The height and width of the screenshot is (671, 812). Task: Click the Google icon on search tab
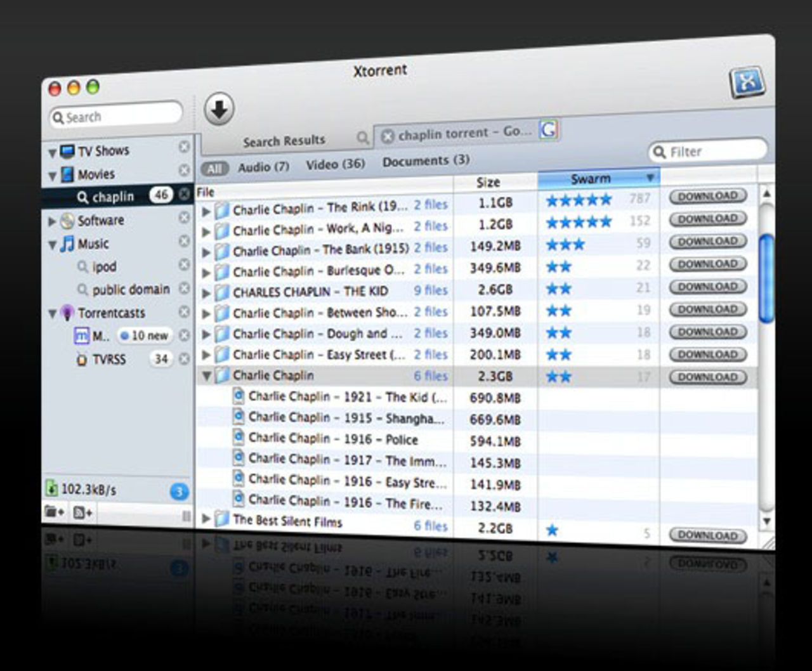(548, 129)
